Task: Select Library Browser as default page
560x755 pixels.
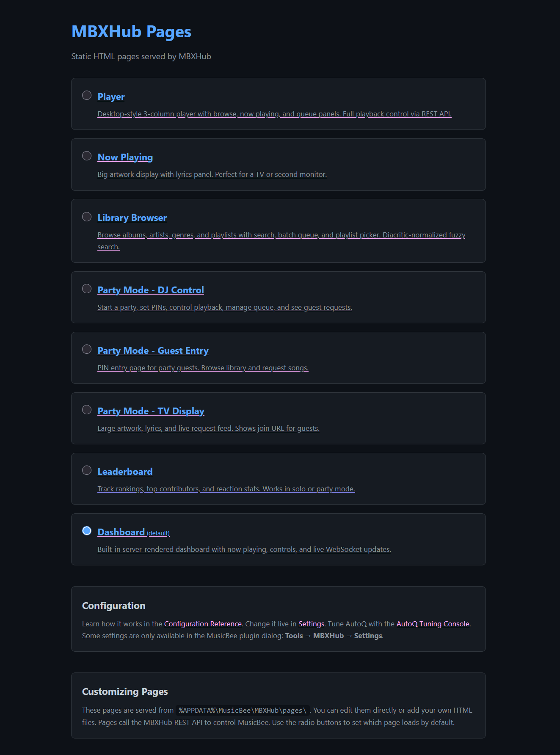Action: pyautogui.click(x=87, y=216)
